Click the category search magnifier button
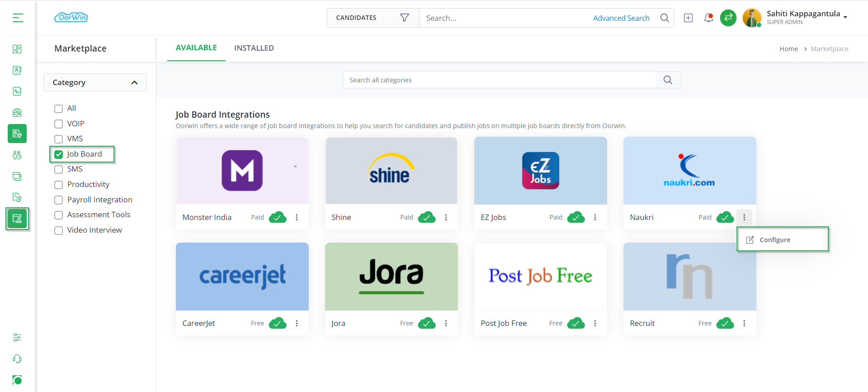The image size is (868, 392). pyautogui.click(x=668, y=80)
